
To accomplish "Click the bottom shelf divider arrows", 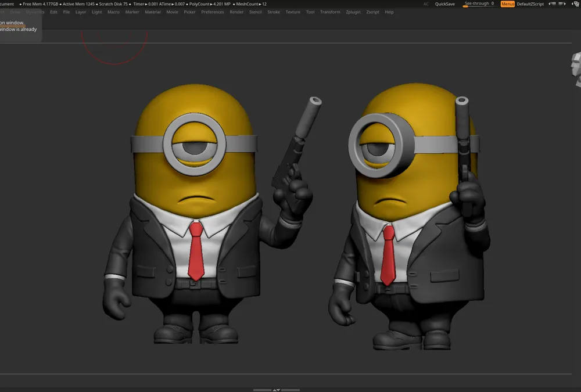I will [277, 390].
